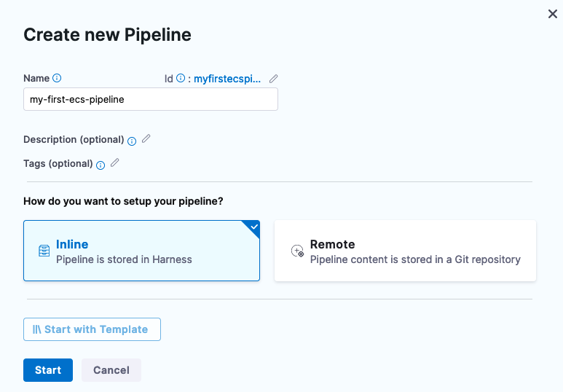Click the blue checkmark on Inline card
This screenshot has height=392, width=563.
click(253, 227)
